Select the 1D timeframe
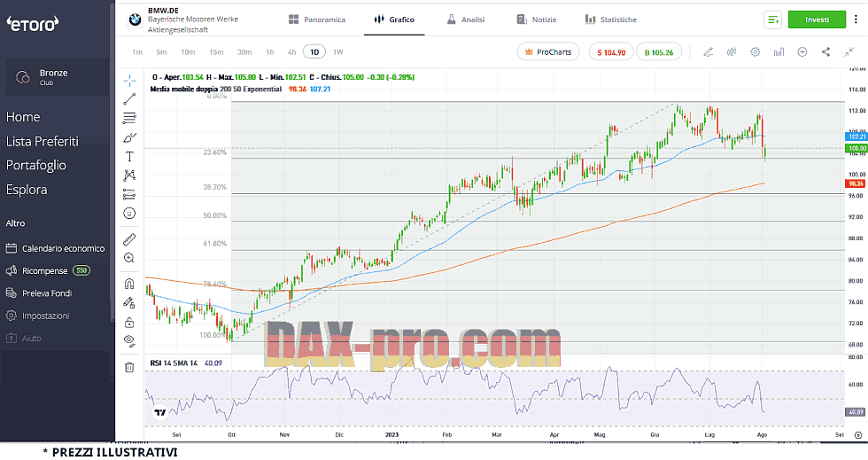Viewport: 868px width, 460px height. [314, 52]
